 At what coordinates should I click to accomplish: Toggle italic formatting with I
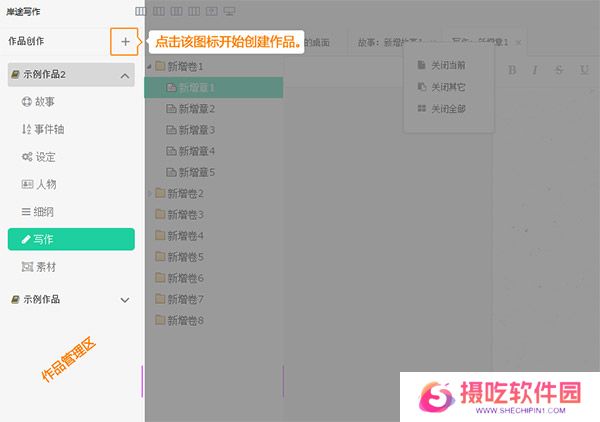point(535,70)
